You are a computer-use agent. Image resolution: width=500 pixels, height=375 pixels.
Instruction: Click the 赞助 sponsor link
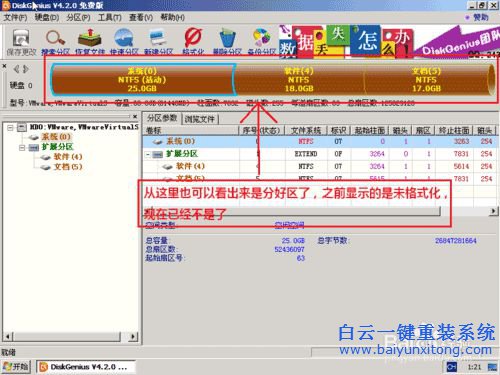[x=478, y=17]
